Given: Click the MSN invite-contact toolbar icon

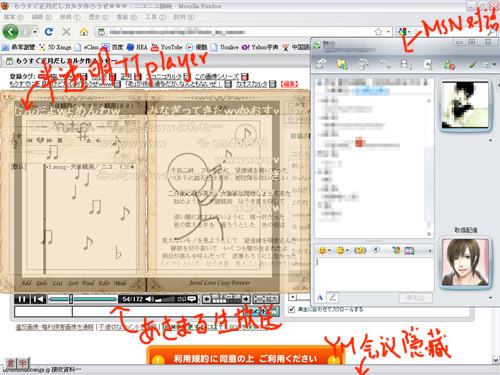Looking at the screenshot, I should [321, 64].
